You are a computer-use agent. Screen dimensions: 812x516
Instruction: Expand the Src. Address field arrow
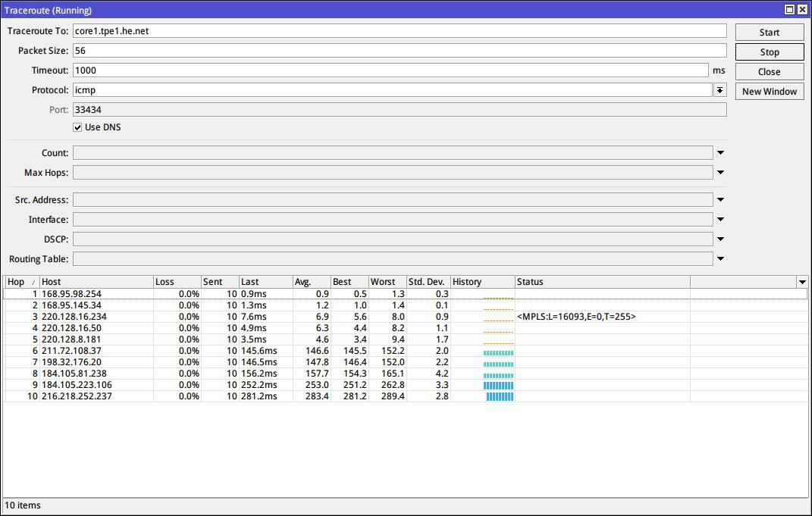point(720,200)
